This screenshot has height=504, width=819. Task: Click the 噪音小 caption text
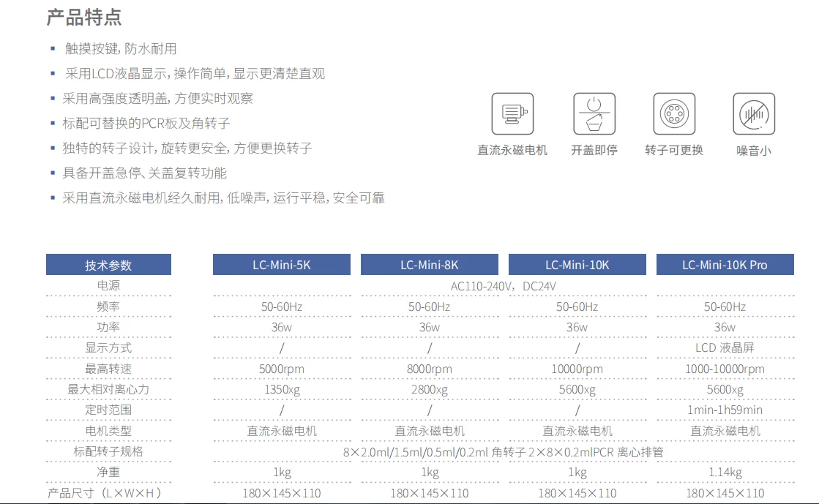(754, 151)
